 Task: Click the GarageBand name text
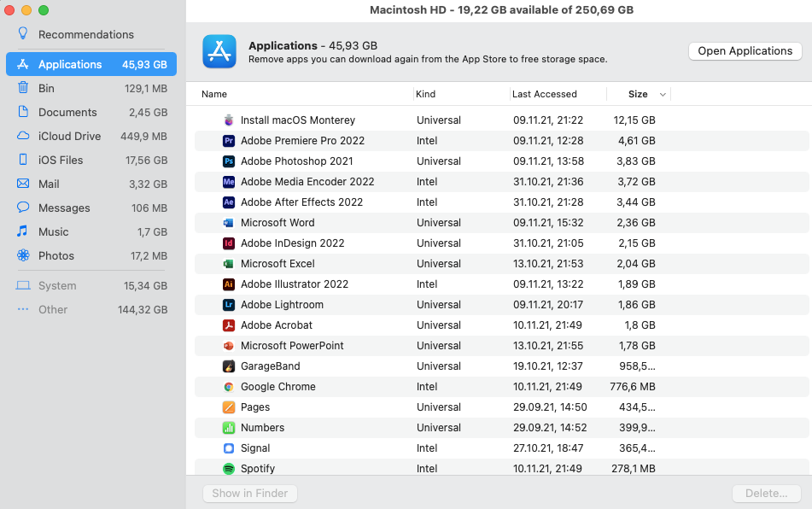271,366
